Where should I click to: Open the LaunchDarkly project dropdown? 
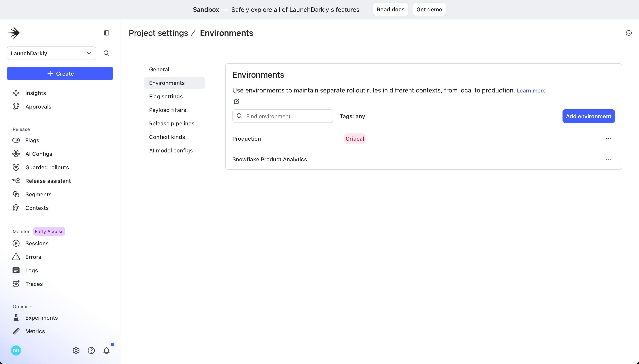52,53
